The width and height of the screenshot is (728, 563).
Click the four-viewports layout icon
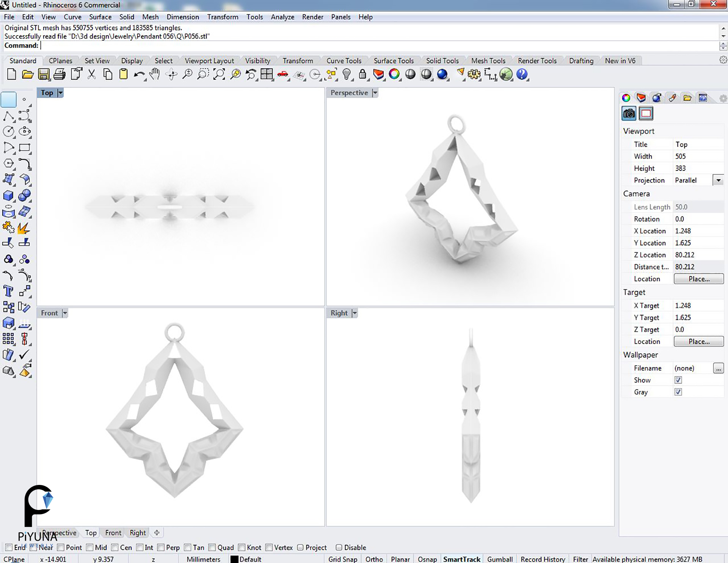(267, 74)
